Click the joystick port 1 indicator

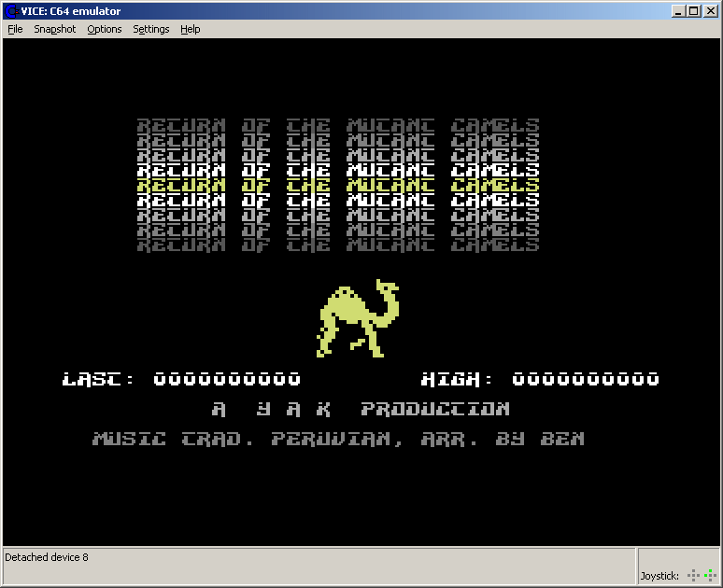[693, 575]
